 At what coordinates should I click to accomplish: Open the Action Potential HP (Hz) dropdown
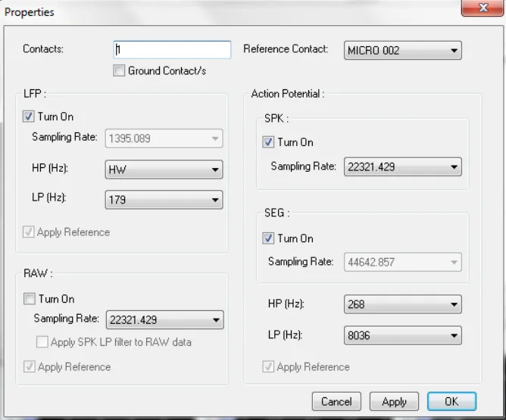coord(402,304)
